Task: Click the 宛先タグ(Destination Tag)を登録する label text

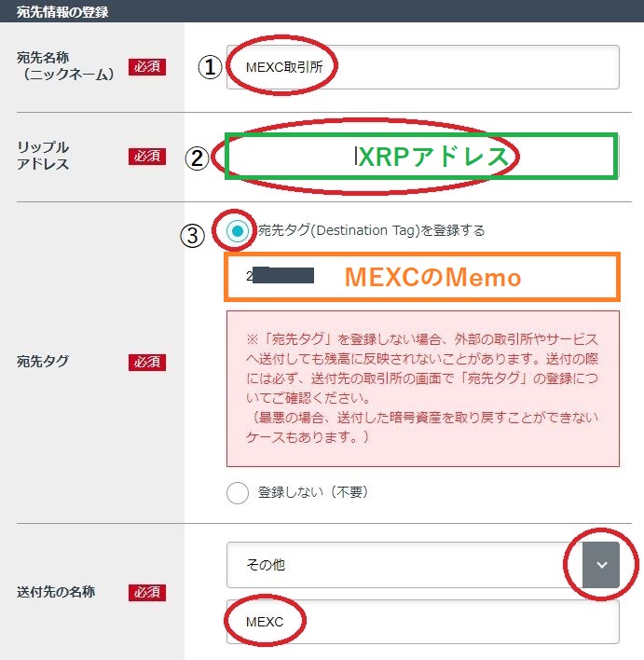Action: pyautogui.click(x=371, y=230)
